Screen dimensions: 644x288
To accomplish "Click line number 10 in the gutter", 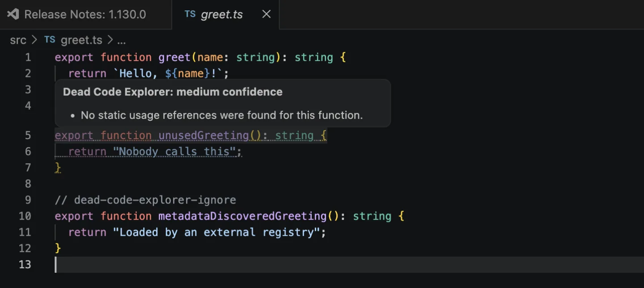I will click(x=25, y=216).
